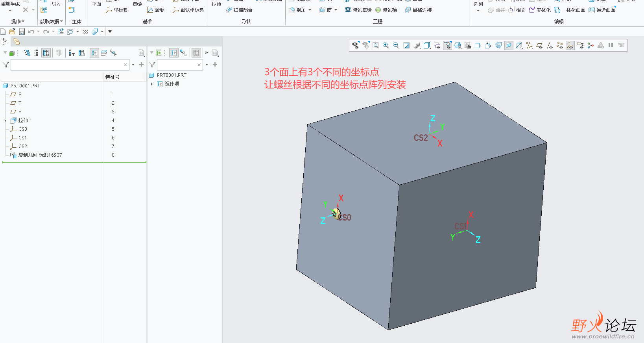Click the Solidify (实体化) tool
The height and width of the screenshot is (343, 644).
[x=540, y=10]
